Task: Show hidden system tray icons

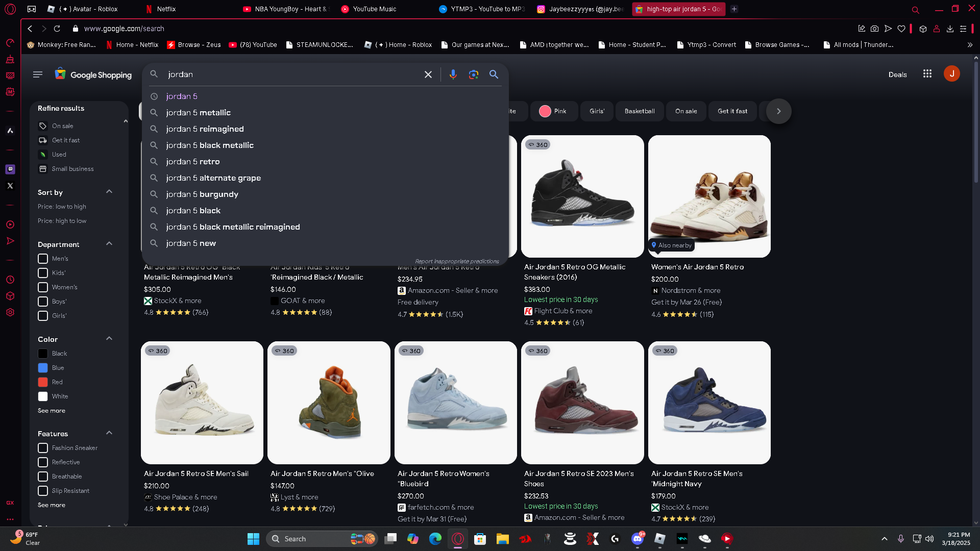Action: tap(885, 539)
